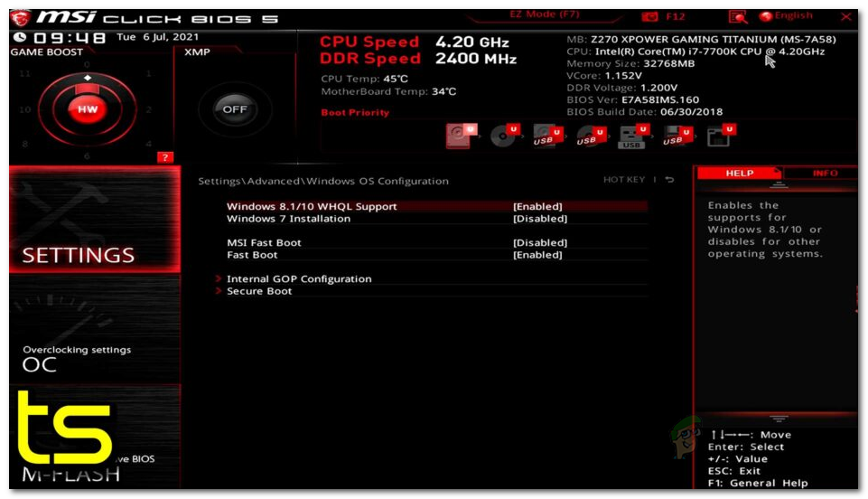Click the help panel upper scroll handle
Image resolution: width=868 pixels, height=499 pixels.
tap(779, 185)
